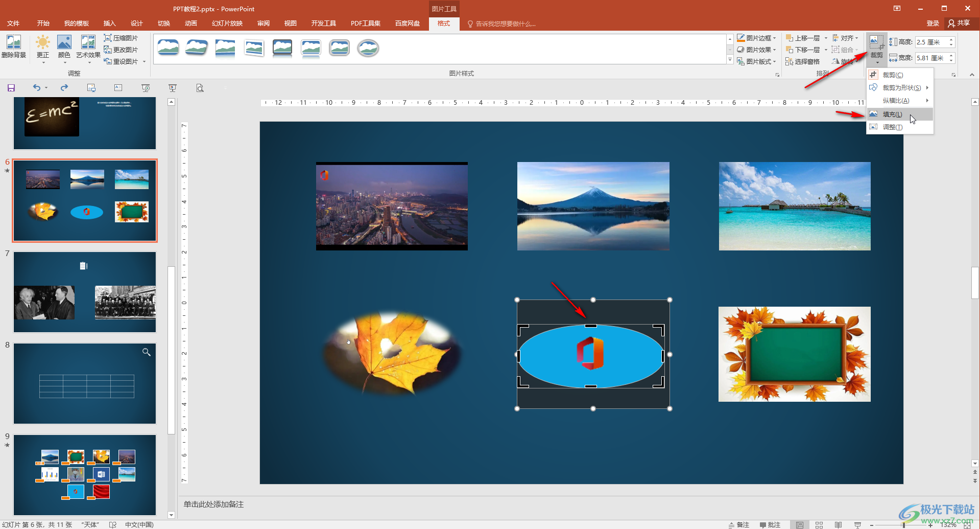Open Picture Border (图片边框) dropdown

point(756,38)
